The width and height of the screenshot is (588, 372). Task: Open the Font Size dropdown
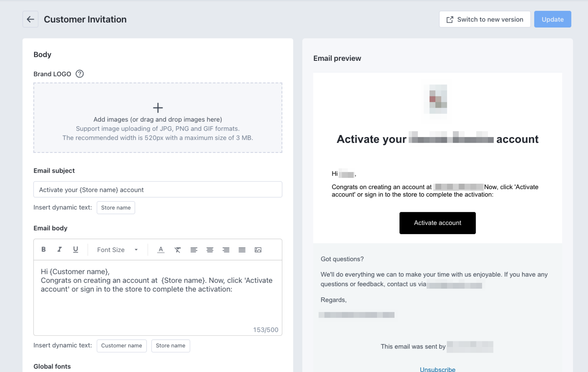coord(118,249)
